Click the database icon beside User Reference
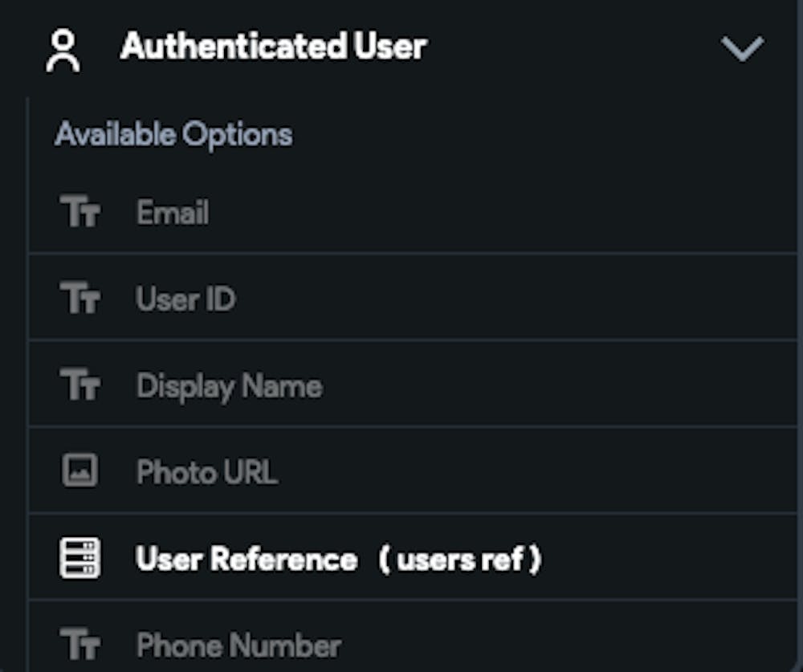This screenshot has width=803, height=672. click(80, 558)
